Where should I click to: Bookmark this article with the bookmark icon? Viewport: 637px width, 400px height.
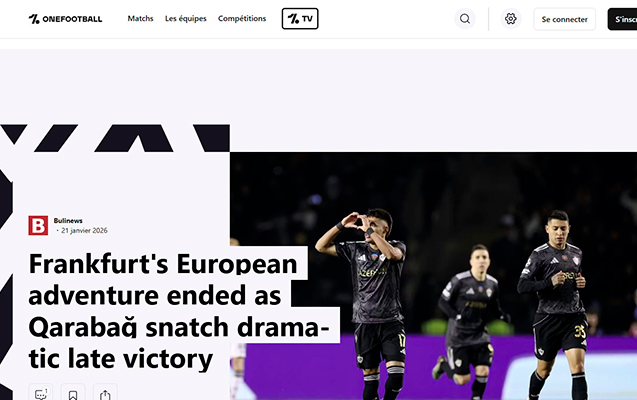point(73,394)
